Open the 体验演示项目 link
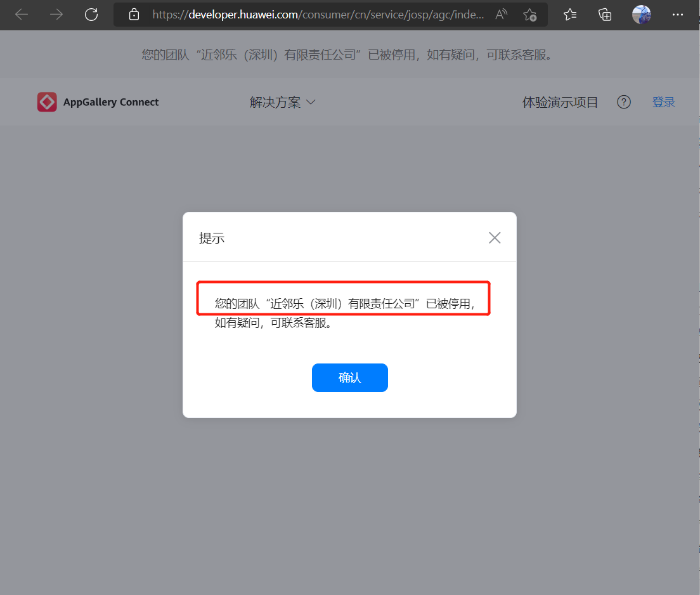The width and height of the screenshot is (700, 595). tap(560, 102)
